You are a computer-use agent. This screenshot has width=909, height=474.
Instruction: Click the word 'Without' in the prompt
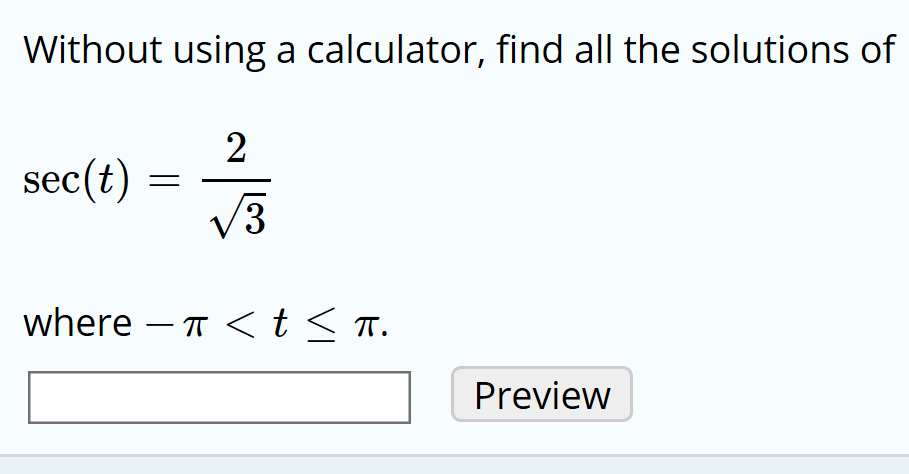(92, 49)
